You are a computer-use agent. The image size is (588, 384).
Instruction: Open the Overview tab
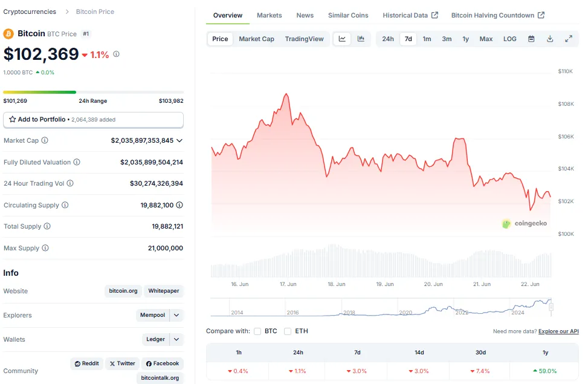coord(228,15)
